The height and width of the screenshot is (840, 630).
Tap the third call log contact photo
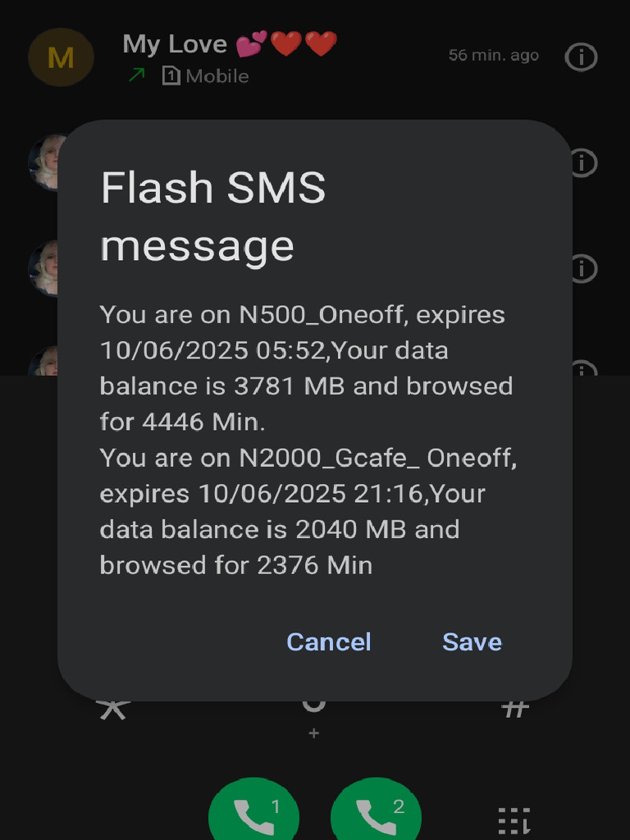pyautogui.click(x=43, y=268)
